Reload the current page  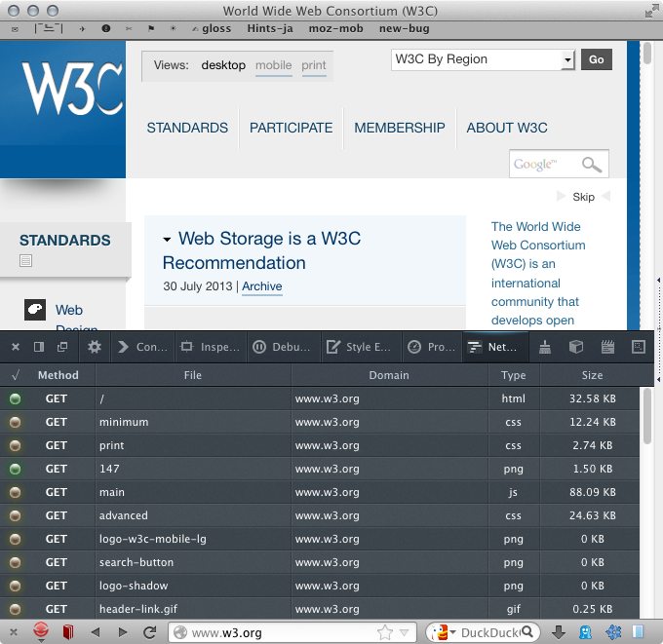(x=150, y=632)
